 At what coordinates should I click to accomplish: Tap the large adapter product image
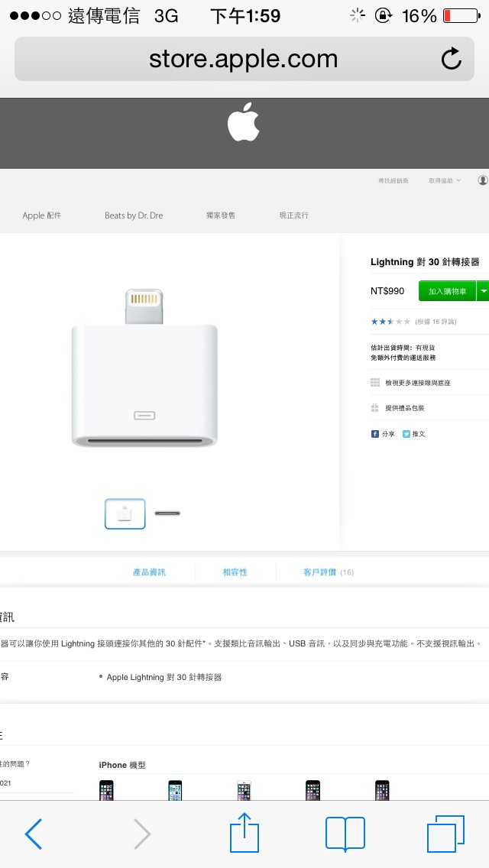pos(144,368)
